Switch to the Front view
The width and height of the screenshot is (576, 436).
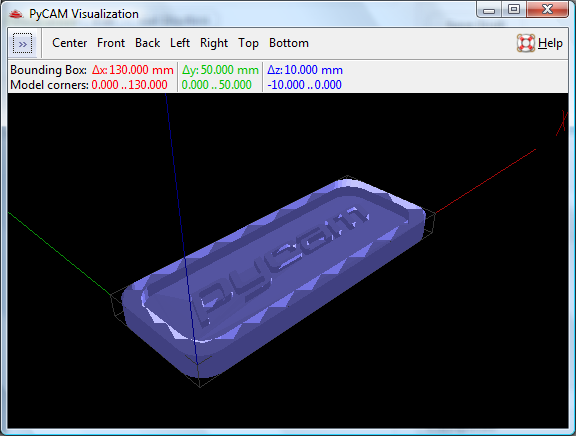111,43
